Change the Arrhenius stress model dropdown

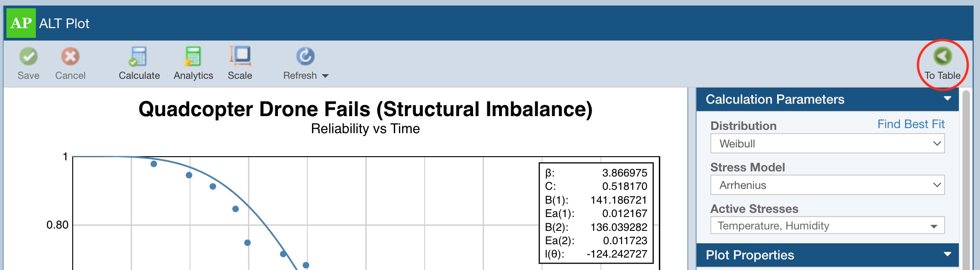(x=827, y=185)
